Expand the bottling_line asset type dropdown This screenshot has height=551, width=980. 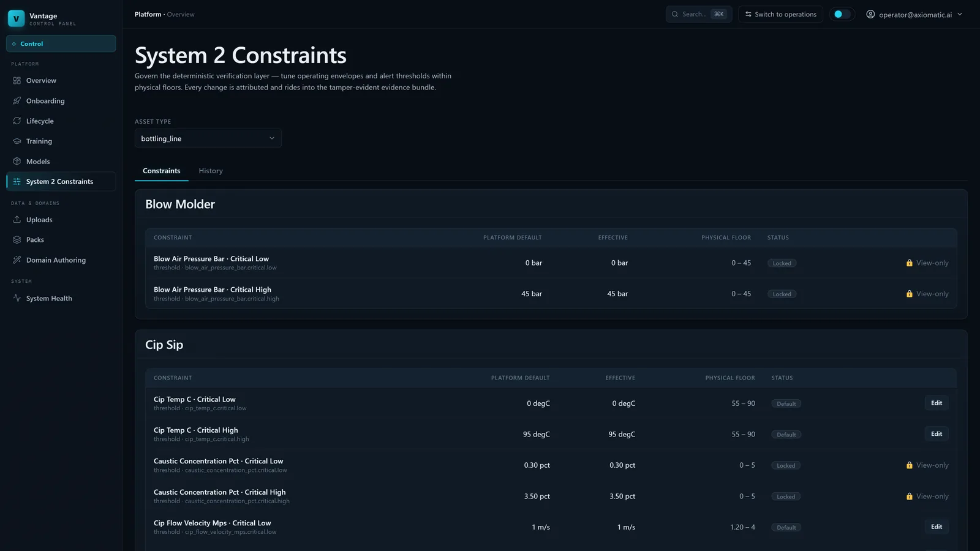tap(208, 138)
